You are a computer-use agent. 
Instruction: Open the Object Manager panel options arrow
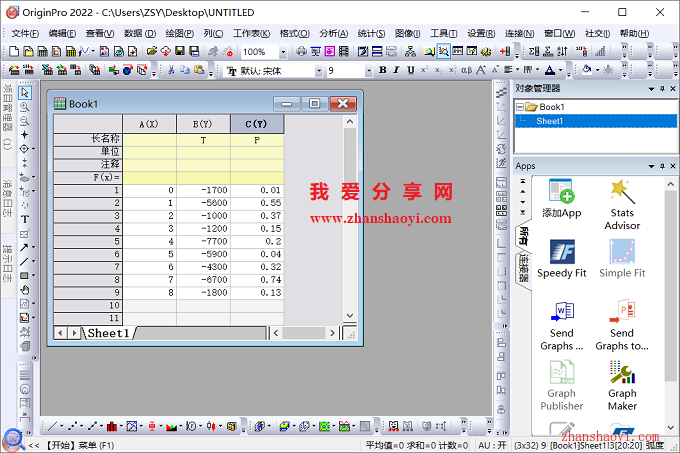651,89
